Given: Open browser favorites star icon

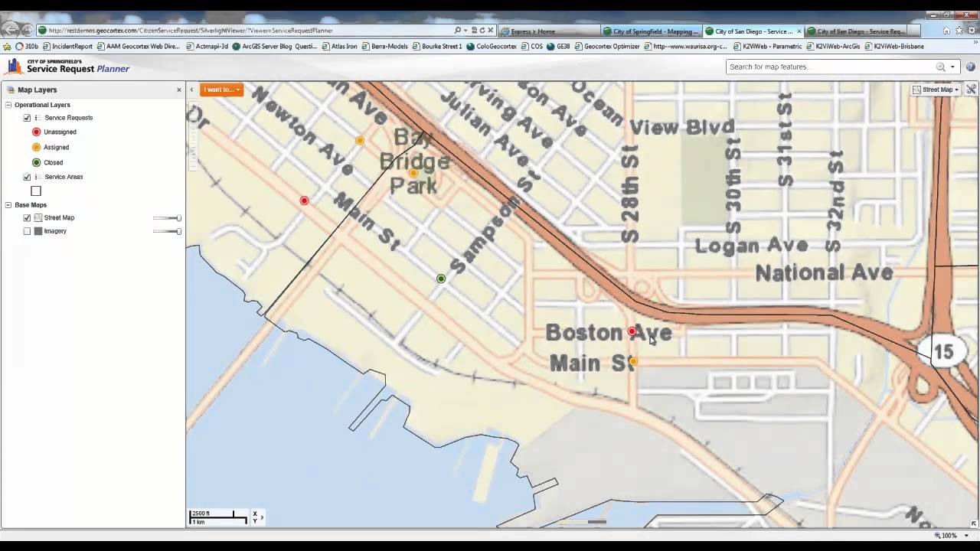Looking at the screenshot, I should point(959,31).
